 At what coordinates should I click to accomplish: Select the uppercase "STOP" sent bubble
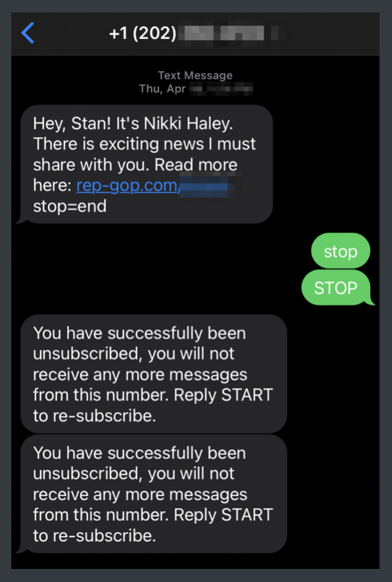pyautogui.click(x=336, y=289)
